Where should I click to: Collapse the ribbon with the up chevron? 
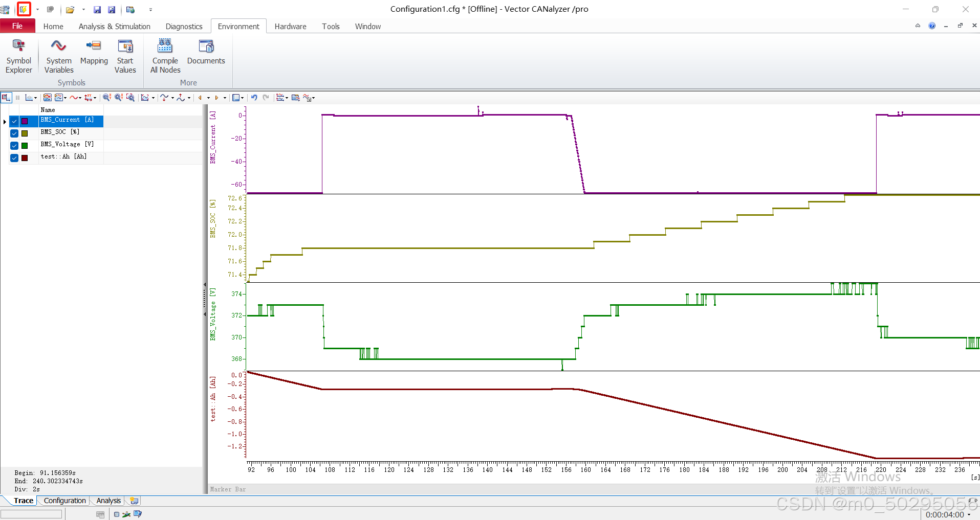point(918,26)
